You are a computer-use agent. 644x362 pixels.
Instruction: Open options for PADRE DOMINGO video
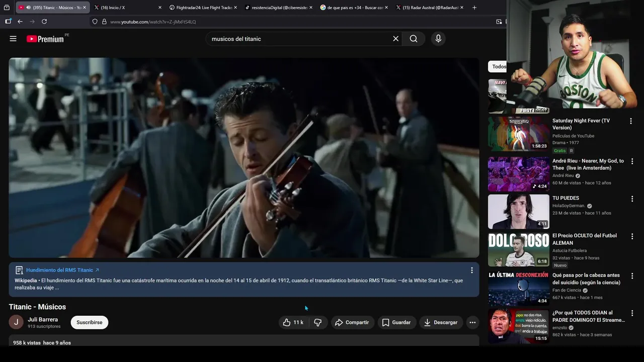632,313
